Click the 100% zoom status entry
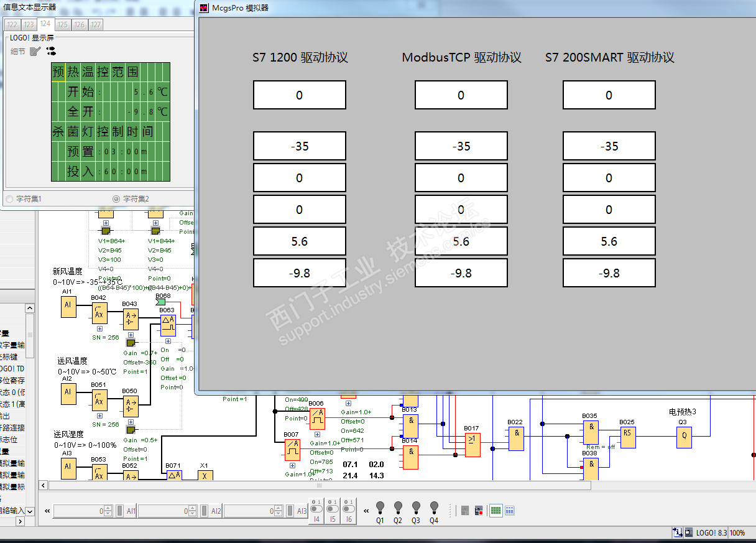Viewport: 756px width, 543px height. coord(737,533)
